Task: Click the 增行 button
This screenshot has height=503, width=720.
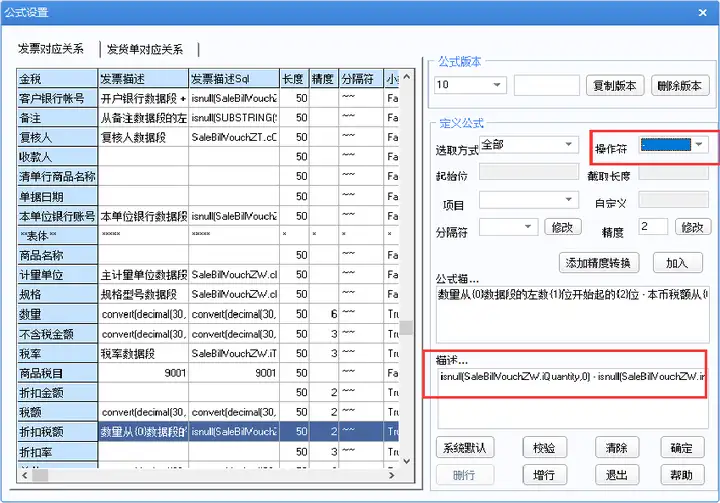Action: coord(545,475)
